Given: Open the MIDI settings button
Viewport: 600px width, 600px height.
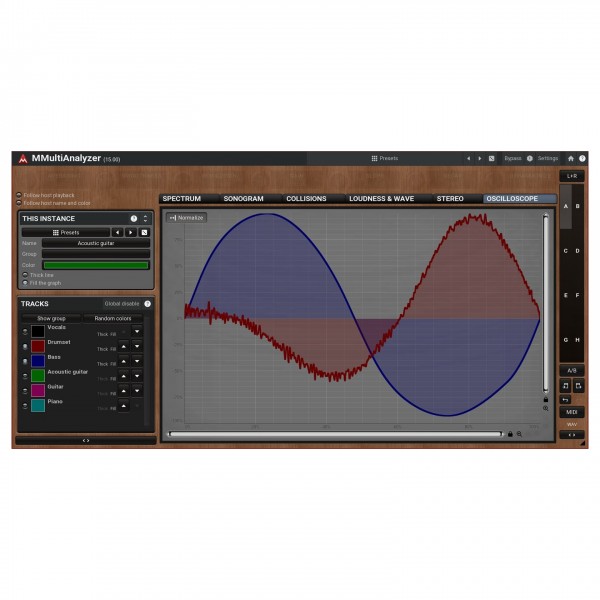Looking at the screenshot, I should [x=572, y=412].
